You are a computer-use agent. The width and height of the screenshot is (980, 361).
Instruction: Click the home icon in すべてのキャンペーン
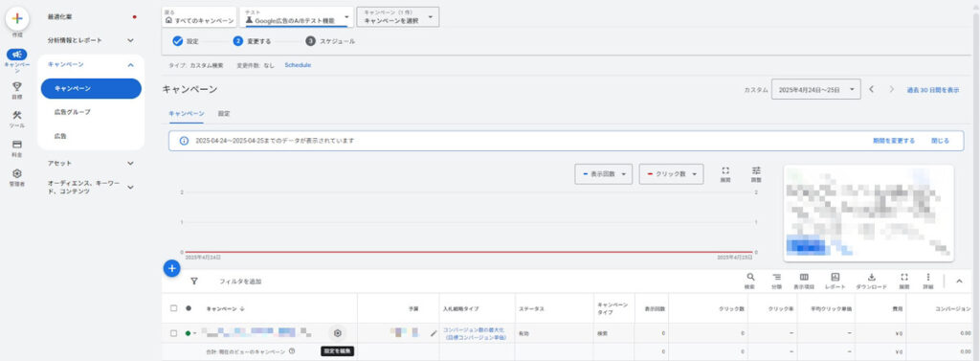tap(168, 20)
